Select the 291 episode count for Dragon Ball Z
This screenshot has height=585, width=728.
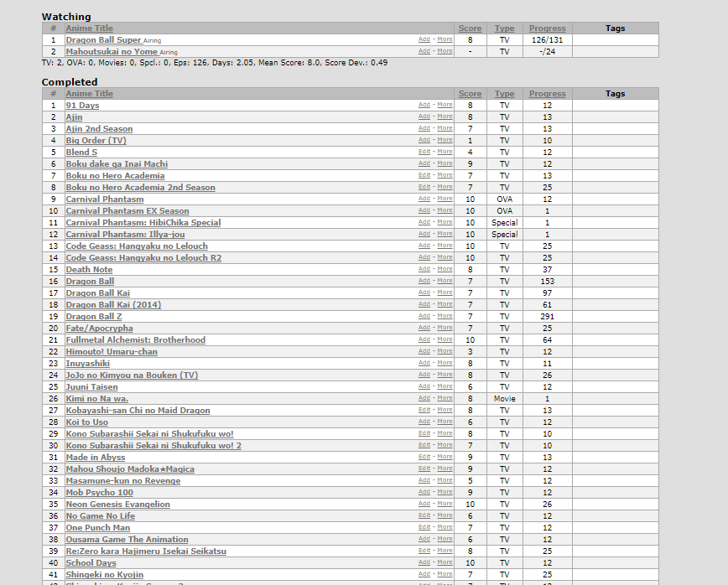pyautogui.click(x=548, y=317)
